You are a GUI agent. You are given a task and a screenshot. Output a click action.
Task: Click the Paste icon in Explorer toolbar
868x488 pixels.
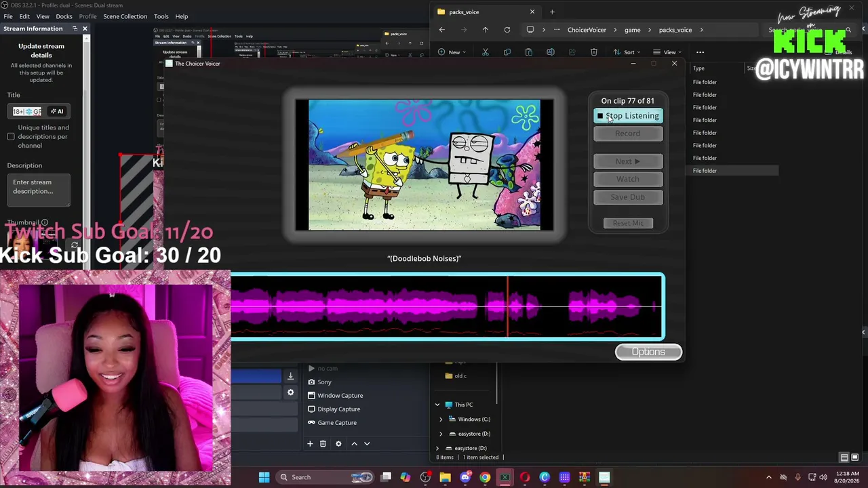(528, 52)
